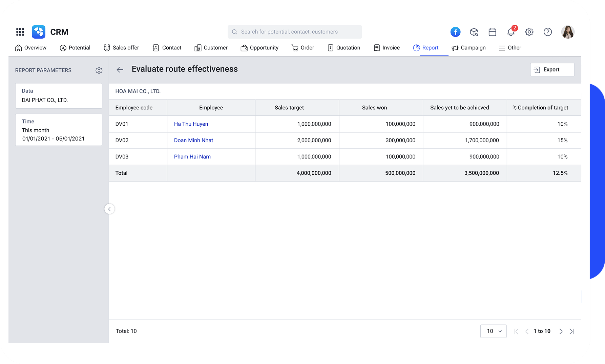The image size is (605, 364).
Task: Click the CRM logo icon
Action: 38,31
